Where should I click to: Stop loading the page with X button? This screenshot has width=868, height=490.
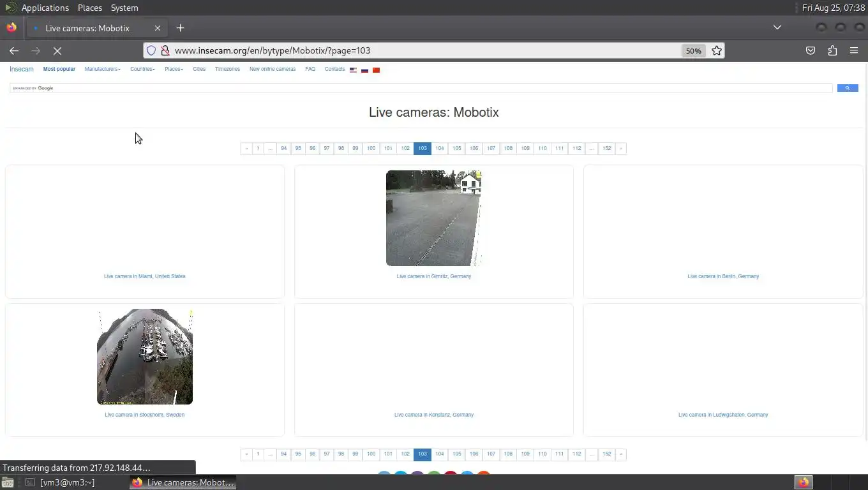pos(57,50)
